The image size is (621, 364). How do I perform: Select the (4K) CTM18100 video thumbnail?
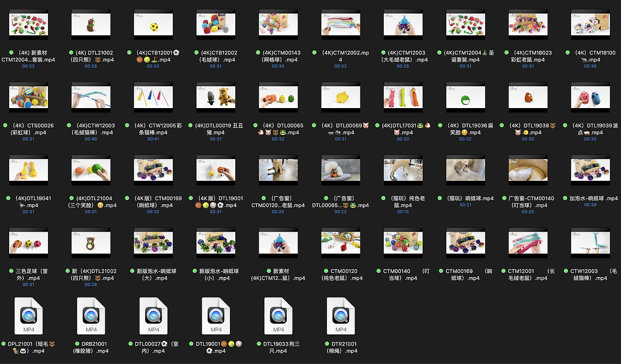590,24
